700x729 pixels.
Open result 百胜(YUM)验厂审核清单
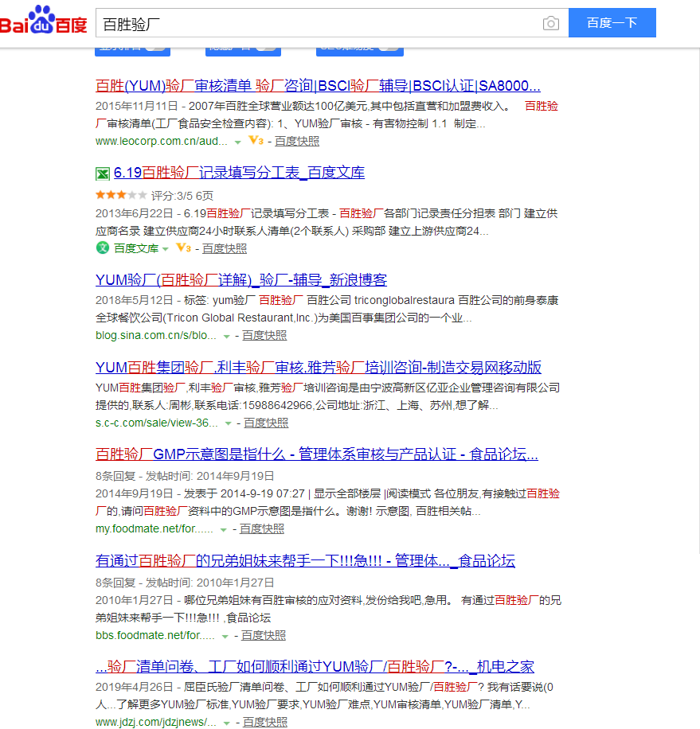point(318,86)
